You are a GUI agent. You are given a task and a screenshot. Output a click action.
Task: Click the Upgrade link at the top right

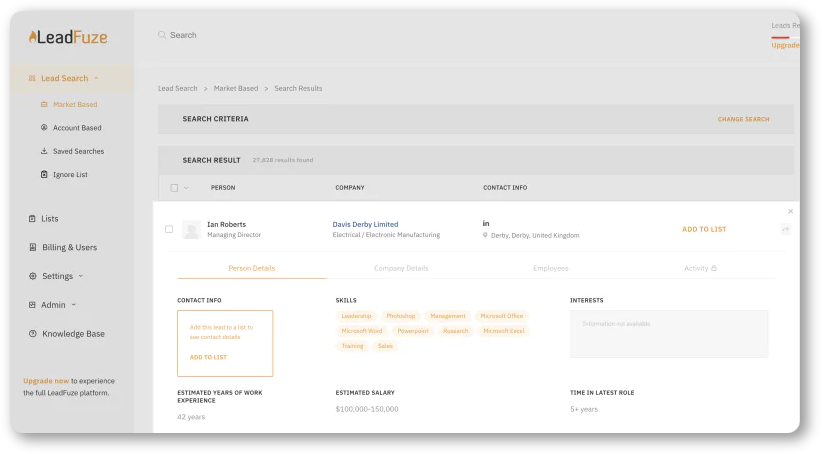point(785,45)
